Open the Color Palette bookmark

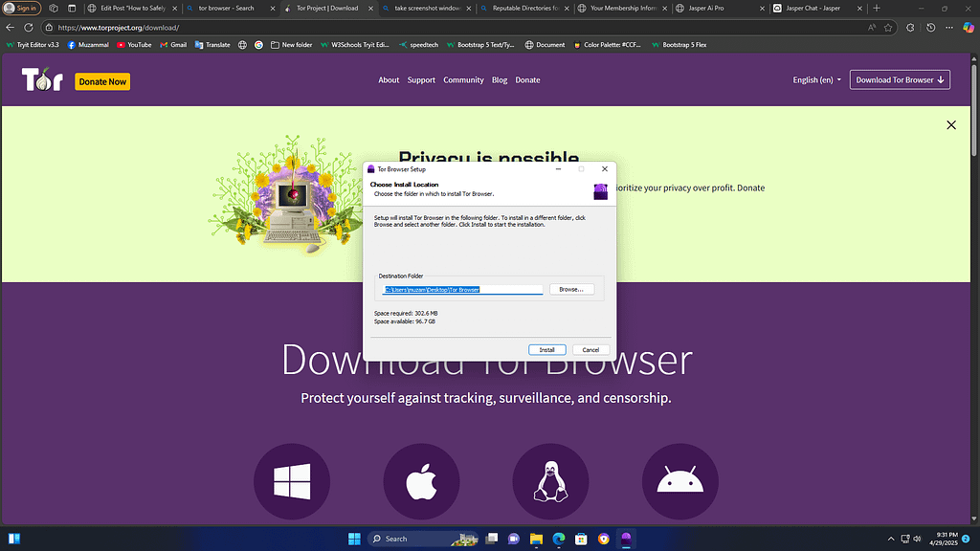tap(608, 45)
